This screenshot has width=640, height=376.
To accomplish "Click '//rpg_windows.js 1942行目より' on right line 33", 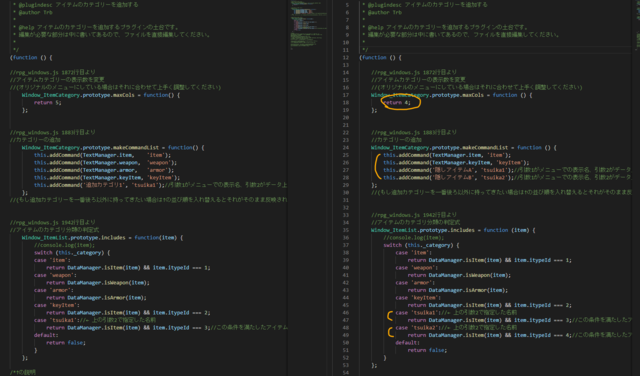I will (x=414, y=215).
